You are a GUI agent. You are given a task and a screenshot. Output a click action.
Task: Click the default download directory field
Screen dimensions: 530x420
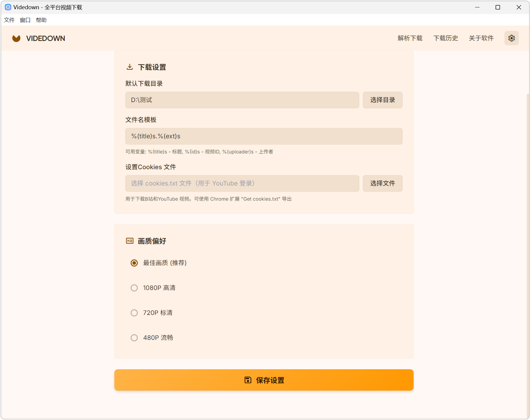tap(242, 100)
